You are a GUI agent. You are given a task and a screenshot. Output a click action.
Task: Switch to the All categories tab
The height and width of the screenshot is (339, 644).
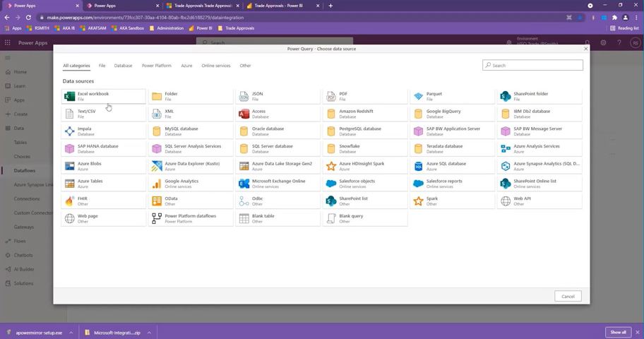pyautogui.click(x=76, y=66)
